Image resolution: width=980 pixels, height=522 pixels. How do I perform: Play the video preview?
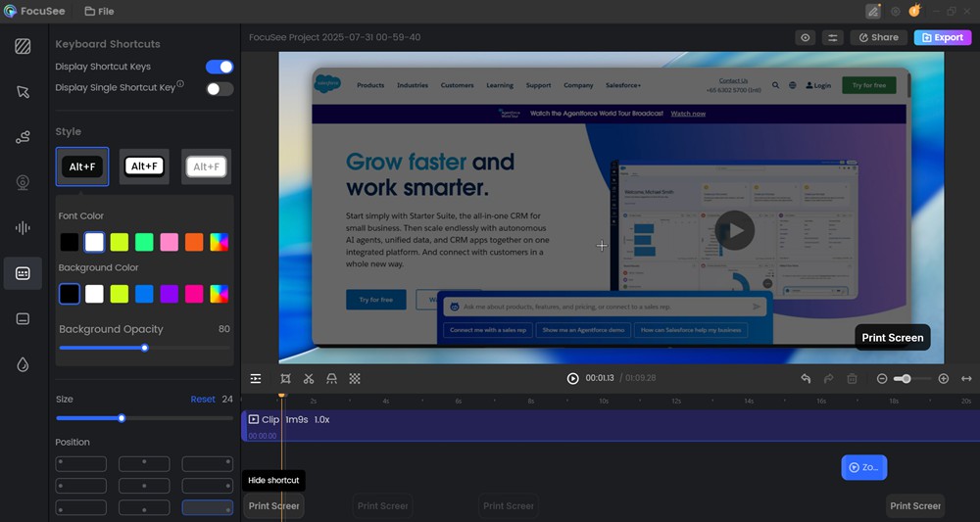(x=572, y=378)
